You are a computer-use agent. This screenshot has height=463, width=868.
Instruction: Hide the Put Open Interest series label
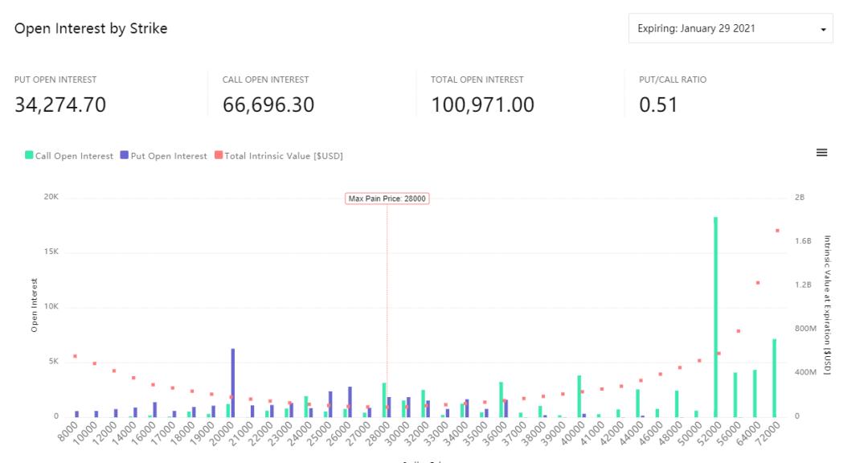169,156
